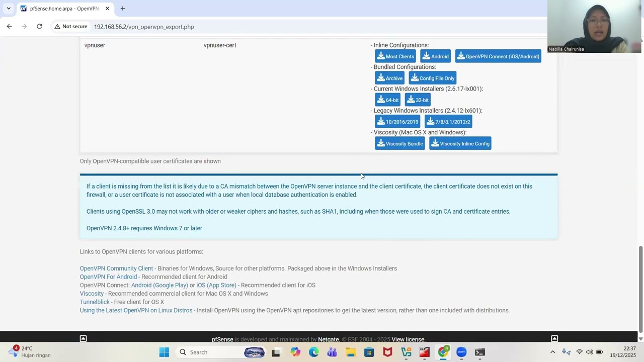644x362 pixels.
Task: Open McAfee from the taskbar
Action: 387,352
